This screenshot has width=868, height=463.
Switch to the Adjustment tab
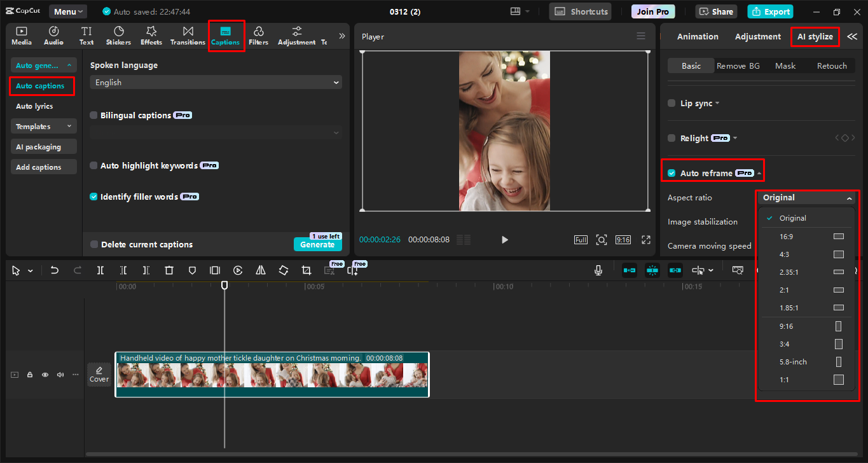757,36
